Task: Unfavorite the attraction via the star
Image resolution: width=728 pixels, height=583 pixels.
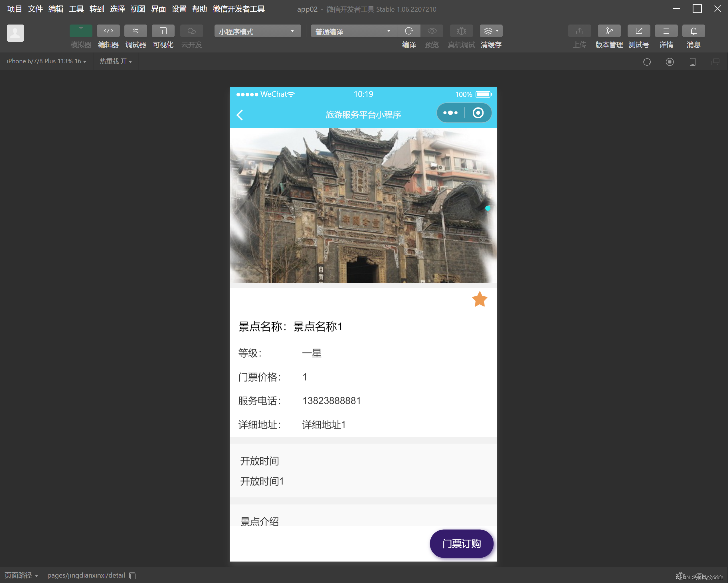Action: (479, 299)
